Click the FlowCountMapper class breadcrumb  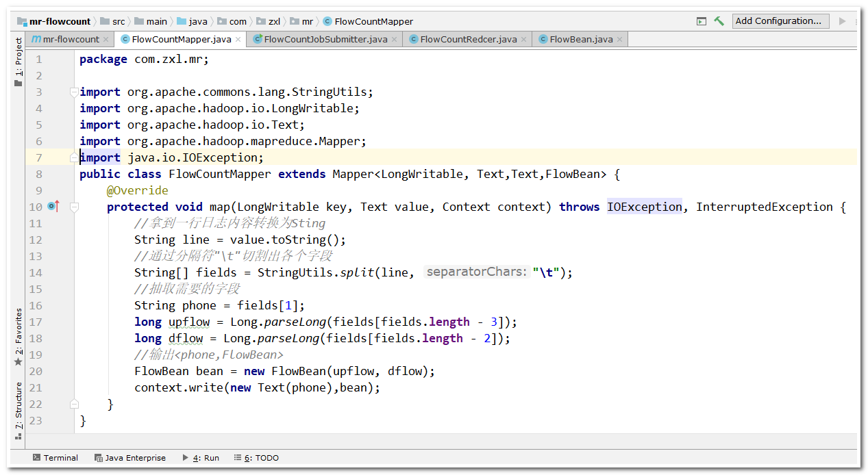368,21
